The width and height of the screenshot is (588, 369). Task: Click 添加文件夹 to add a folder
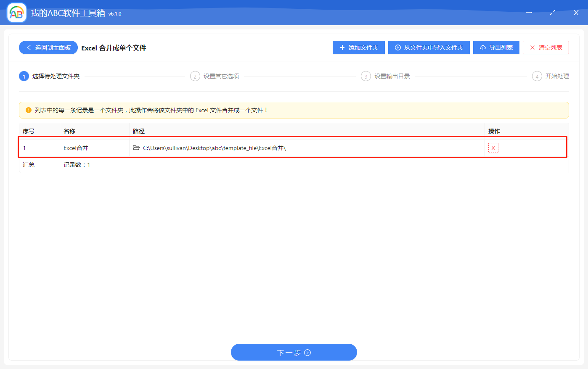(358, 47)
